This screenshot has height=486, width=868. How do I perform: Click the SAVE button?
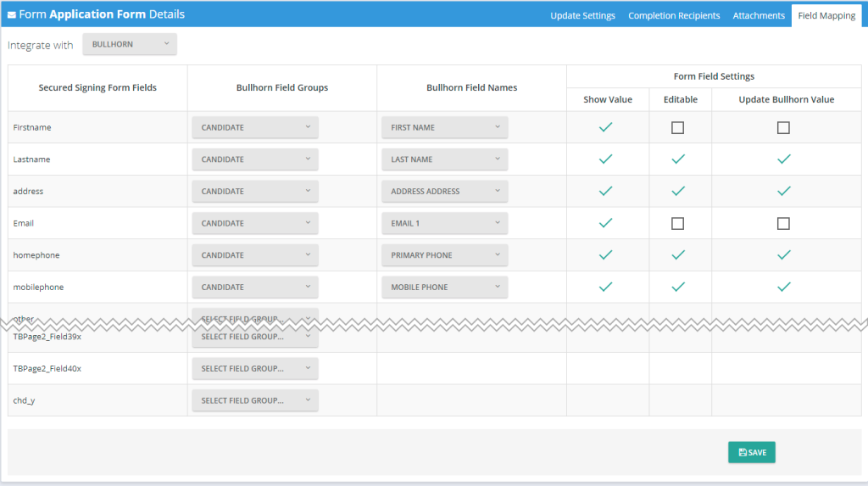[x=752, y=452]
